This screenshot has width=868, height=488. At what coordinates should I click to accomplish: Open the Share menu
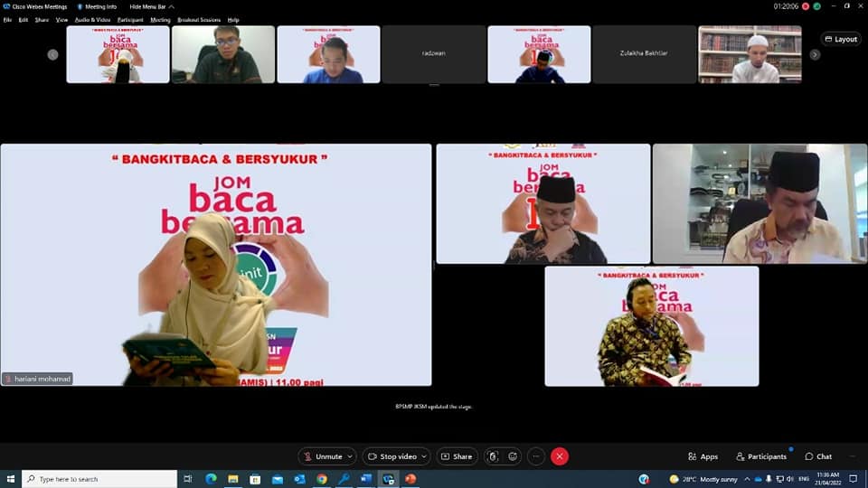click(42, 20)
